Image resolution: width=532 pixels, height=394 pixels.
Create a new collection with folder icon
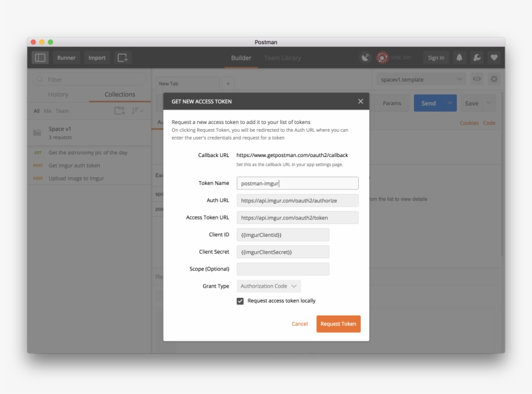coord(120,110)
